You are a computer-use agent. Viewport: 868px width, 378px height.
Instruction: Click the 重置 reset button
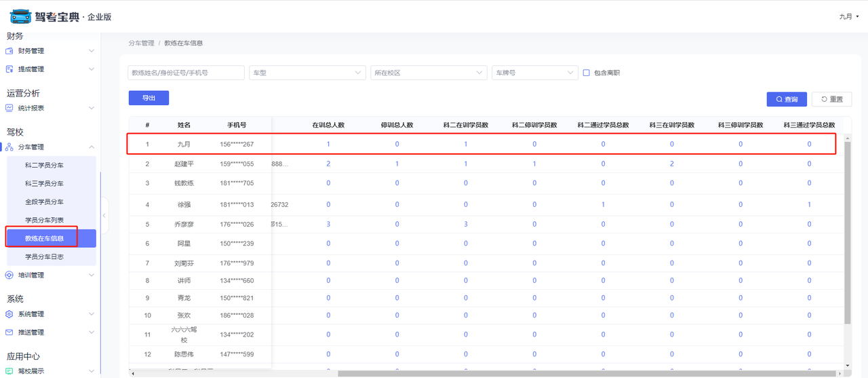(832, 99)
